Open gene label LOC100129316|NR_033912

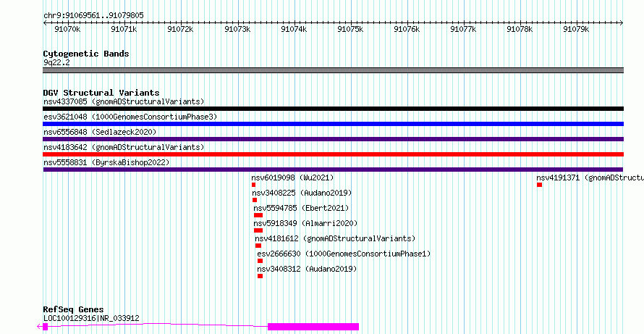(91, 318)
